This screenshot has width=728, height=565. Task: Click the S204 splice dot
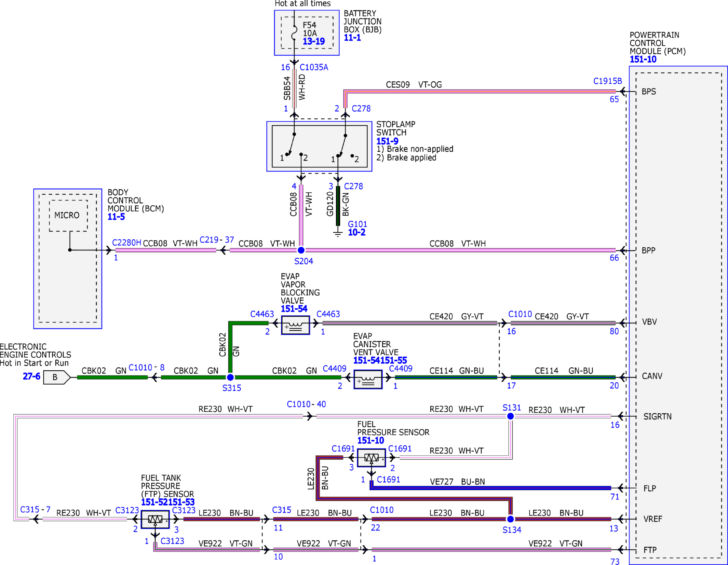301,250
